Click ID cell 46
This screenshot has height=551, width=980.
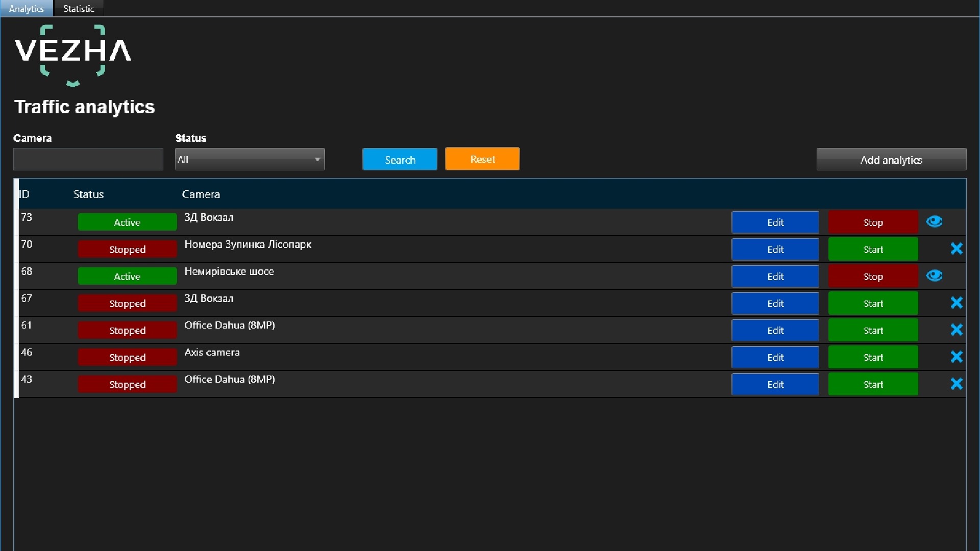(27, 353)
